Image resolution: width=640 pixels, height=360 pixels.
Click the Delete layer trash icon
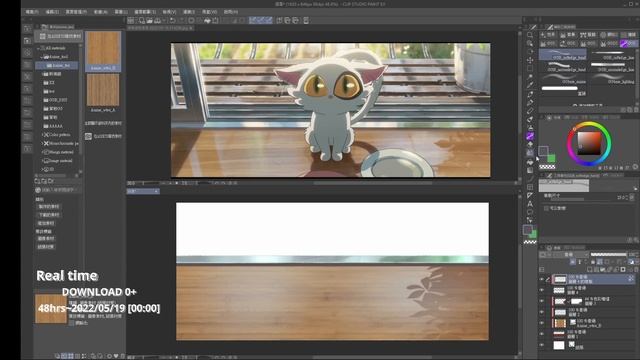pyautogui.click(x=636, y=269)
